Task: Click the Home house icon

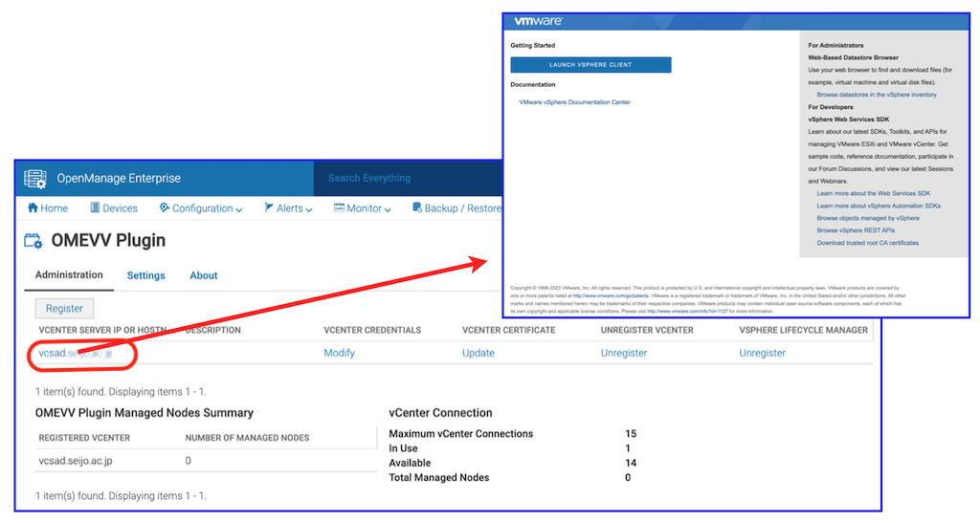Action: tap(33, 207)
